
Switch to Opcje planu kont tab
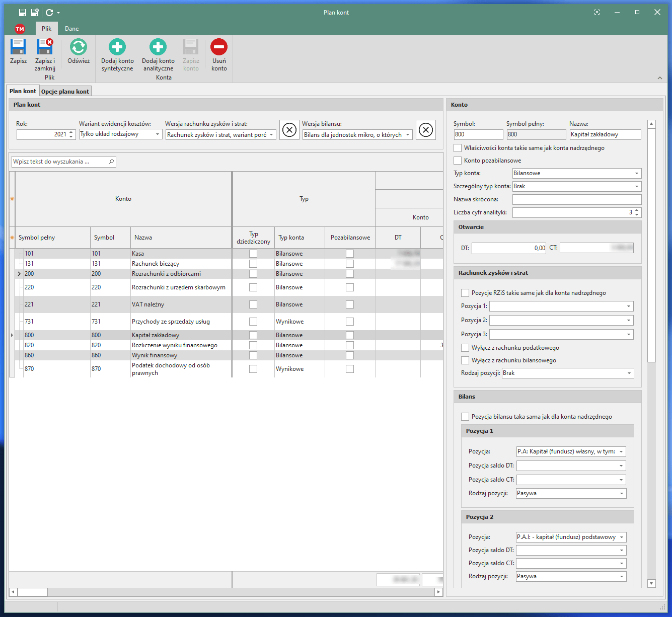(65, 92)
